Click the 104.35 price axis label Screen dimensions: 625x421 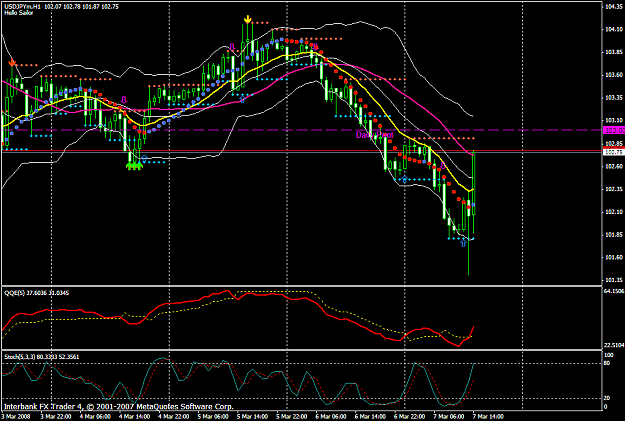pyautogui.click(x=614, y=6)
